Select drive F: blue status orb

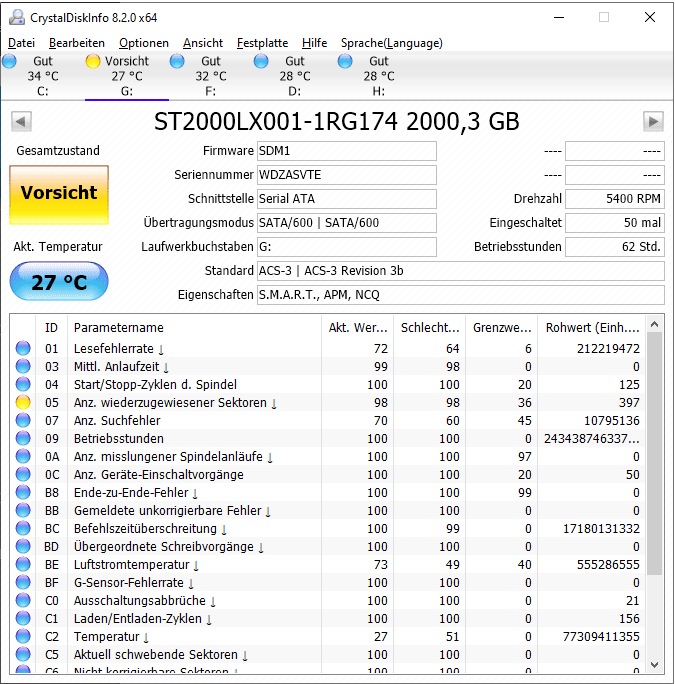177,61
